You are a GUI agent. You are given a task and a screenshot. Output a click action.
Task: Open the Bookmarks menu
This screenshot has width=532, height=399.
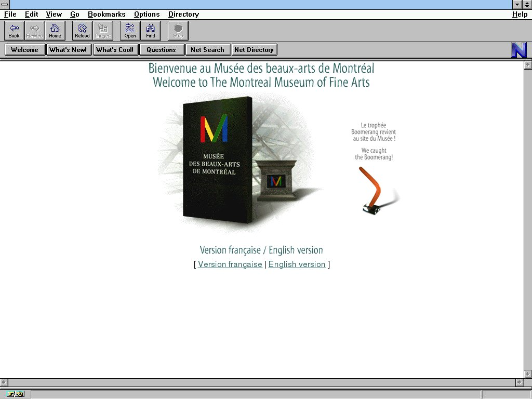coord(107,15)
